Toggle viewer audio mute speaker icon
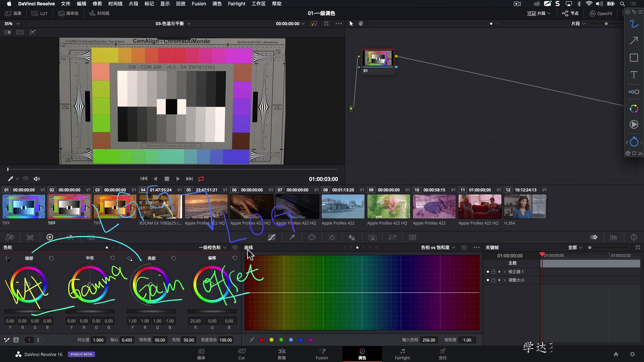The width and height of the screenshot is (644, 362). [x=37, y=179]
